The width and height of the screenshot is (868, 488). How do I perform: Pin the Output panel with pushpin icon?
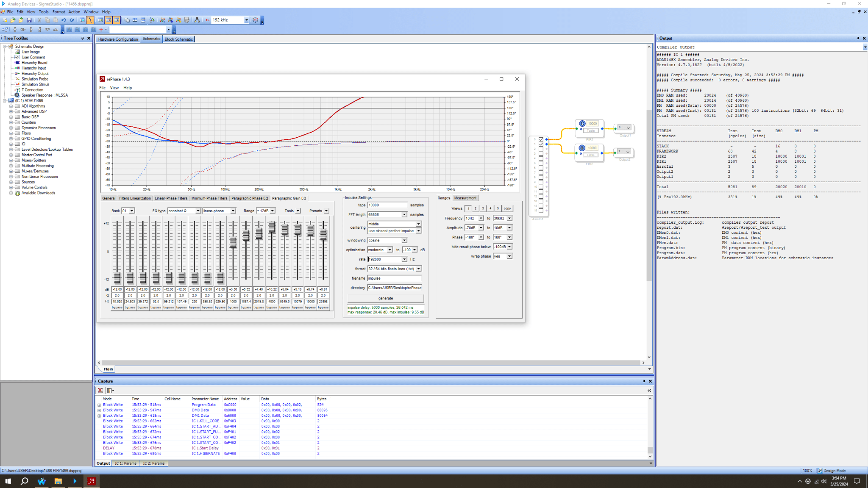click(858, 38)
